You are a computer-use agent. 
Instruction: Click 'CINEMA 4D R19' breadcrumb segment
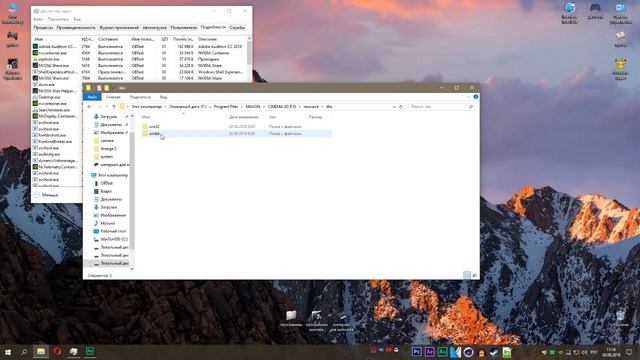pyautogui.click(x=282, y=107)
